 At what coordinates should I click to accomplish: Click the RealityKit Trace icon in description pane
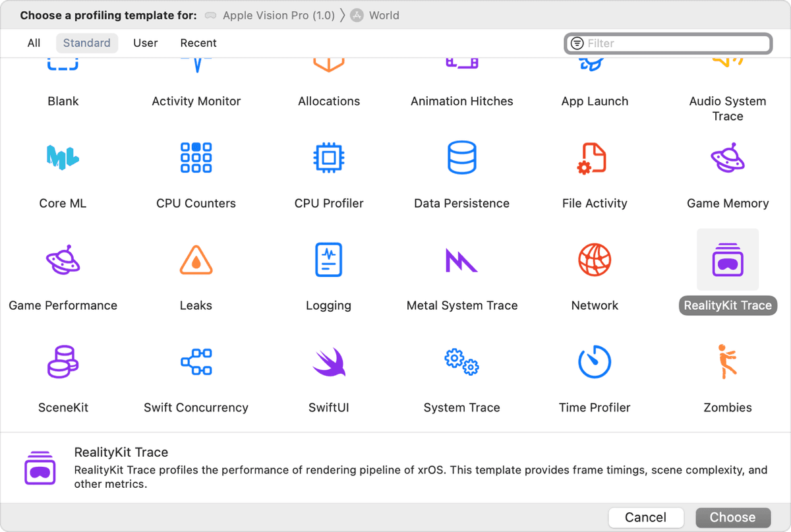pyautogui.click(x=40, y=468)
